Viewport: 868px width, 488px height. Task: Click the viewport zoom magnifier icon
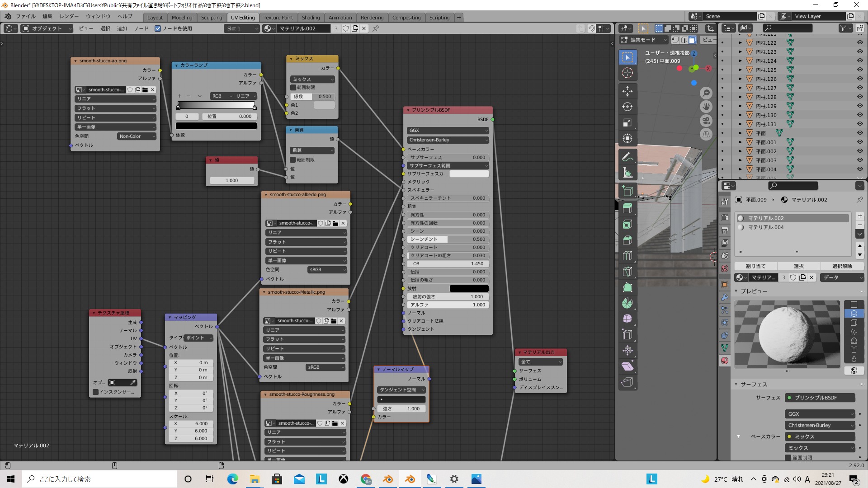point(706,93)
